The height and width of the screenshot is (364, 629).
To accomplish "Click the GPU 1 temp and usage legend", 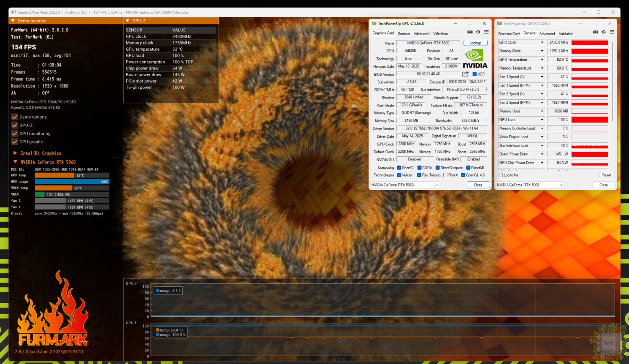I will 170,333.
